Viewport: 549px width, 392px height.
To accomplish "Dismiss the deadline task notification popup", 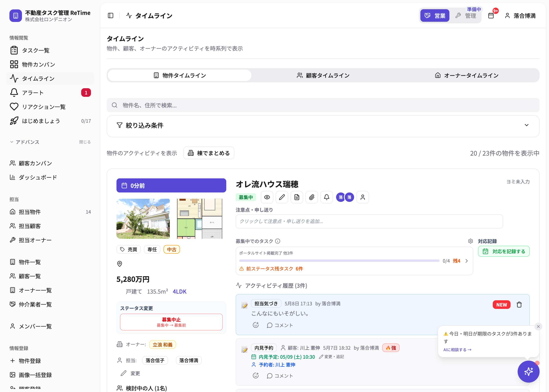I will pos(538,327).
